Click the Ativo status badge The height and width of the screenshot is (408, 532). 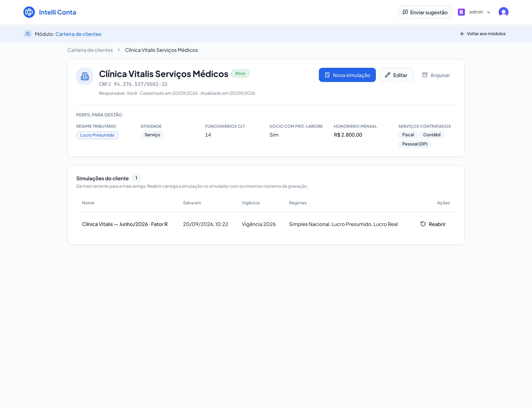pyautogui.click(x=240, y=73)
